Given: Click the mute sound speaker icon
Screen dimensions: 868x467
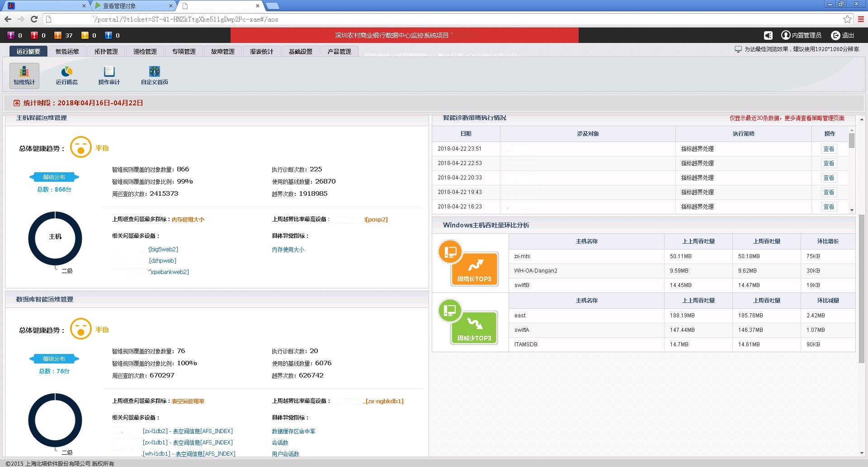Looking at the screenshot, I should point(768,35).
